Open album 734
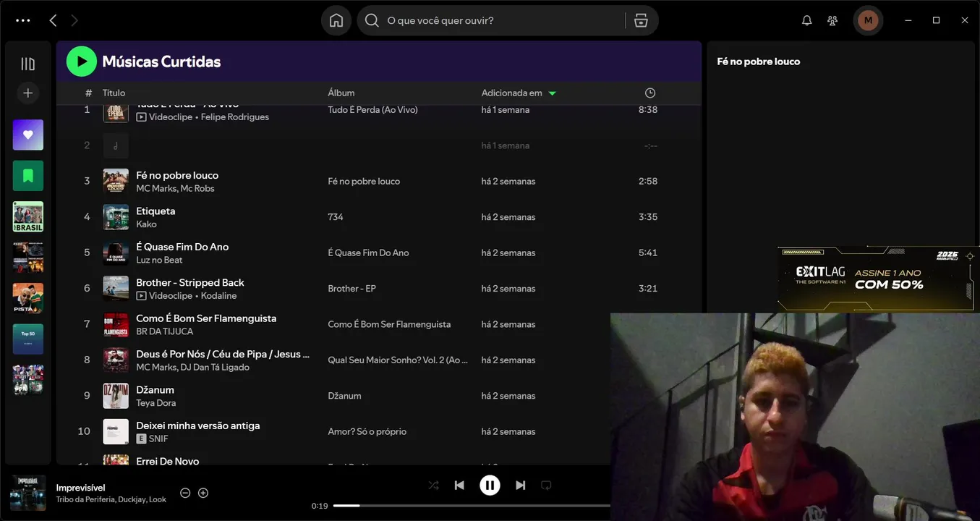The image size is (980, 521). coord(336,217)
